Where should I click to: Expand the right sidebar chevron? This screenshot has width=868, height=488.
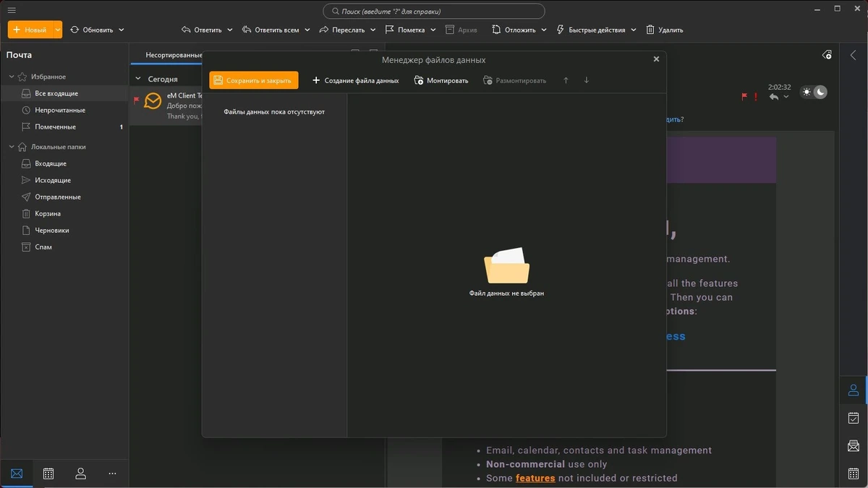coord(854,55)
